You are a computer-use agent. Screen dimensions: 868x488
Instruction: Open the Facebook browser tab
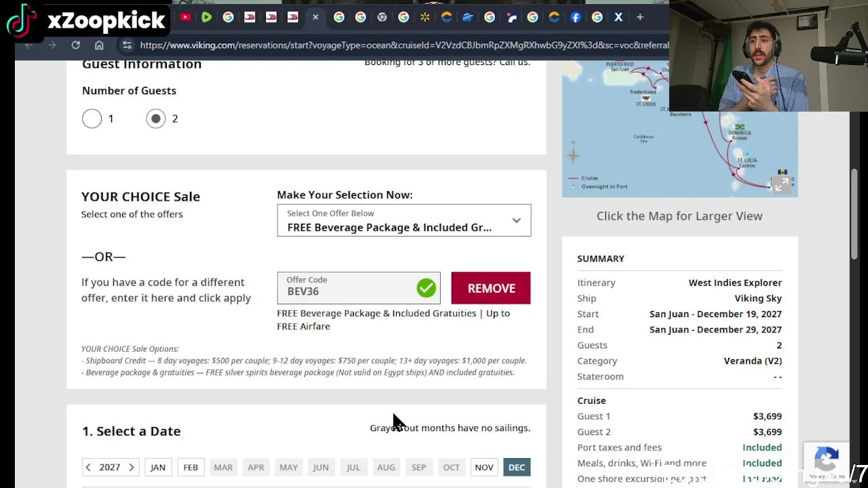(576, 17)
